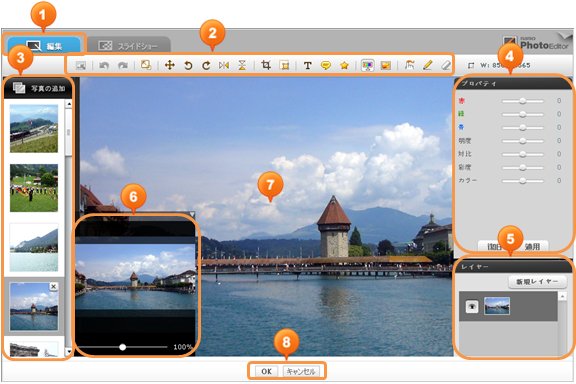
Task: Select the green field festival thumbnail
Action: pyautogui.click(x=34, y=188)
